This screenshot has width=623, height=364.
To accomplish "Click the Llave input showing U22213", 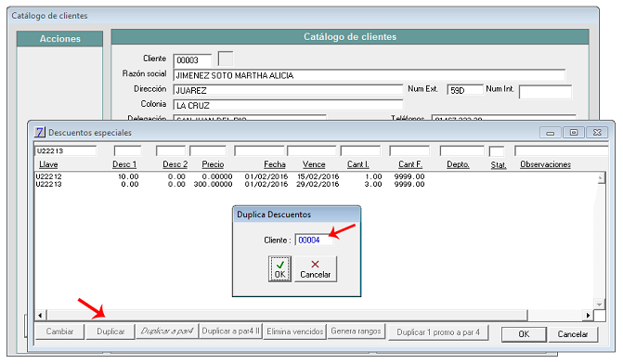I will pos(66,151).
